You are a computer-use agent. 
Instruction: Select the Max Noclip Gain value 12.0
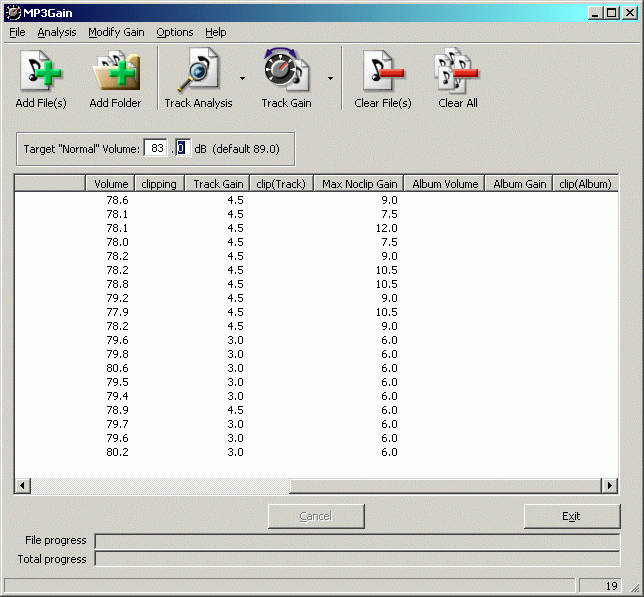pos(386,228)
